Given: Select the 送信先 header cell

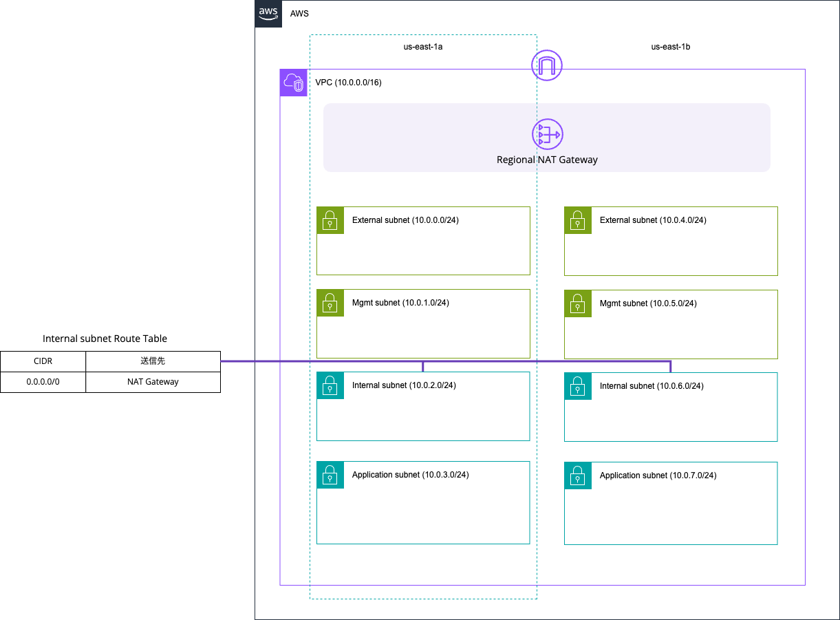Looking at the screenshot, I should (x=153, y=361).
